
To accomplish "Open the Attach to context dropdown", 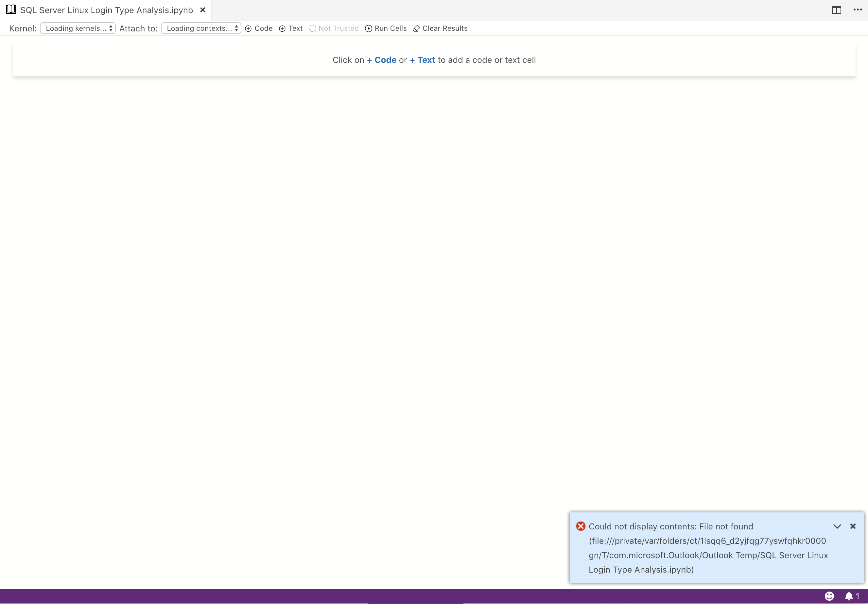I will [x=201, y=28].
